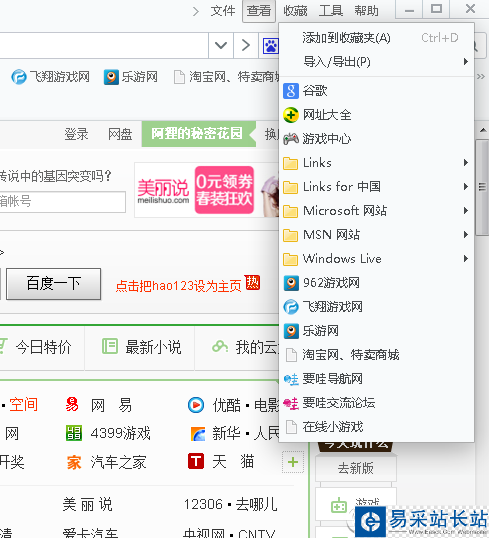489x538 pixels.
Task: Expand the menu bar overflow chevron
Action: [196, 12]
